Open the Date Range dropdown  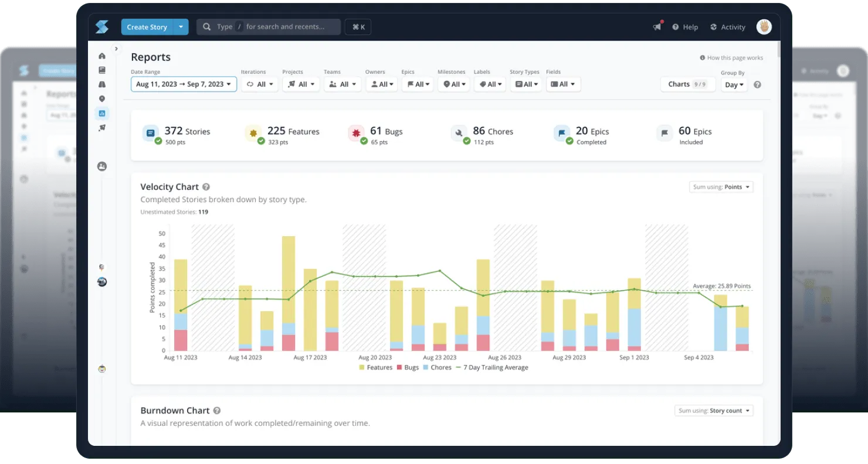[x=184, y=84]
